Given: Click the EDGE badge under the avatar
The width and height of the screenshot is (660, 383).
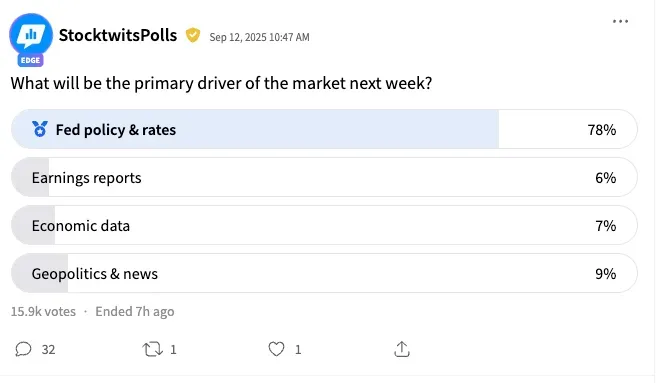Looking at the screenshot, I should (30, 60).
